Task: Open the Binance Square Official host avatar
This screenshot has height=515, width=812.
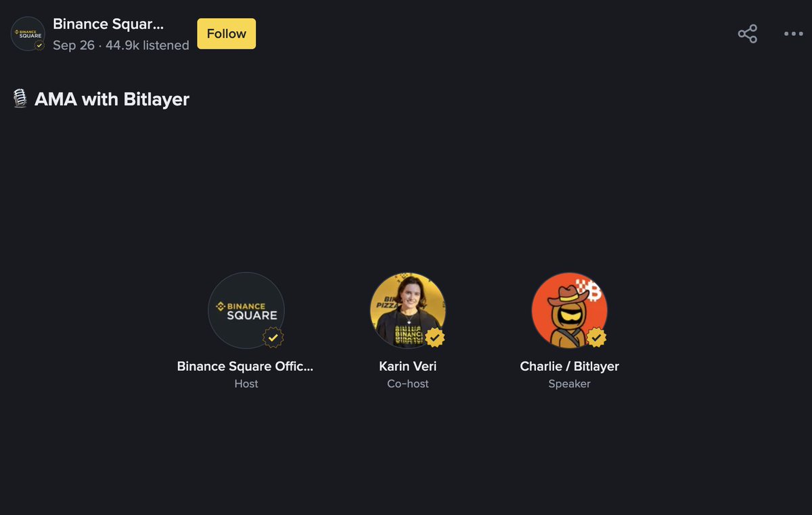Action: 246,311
